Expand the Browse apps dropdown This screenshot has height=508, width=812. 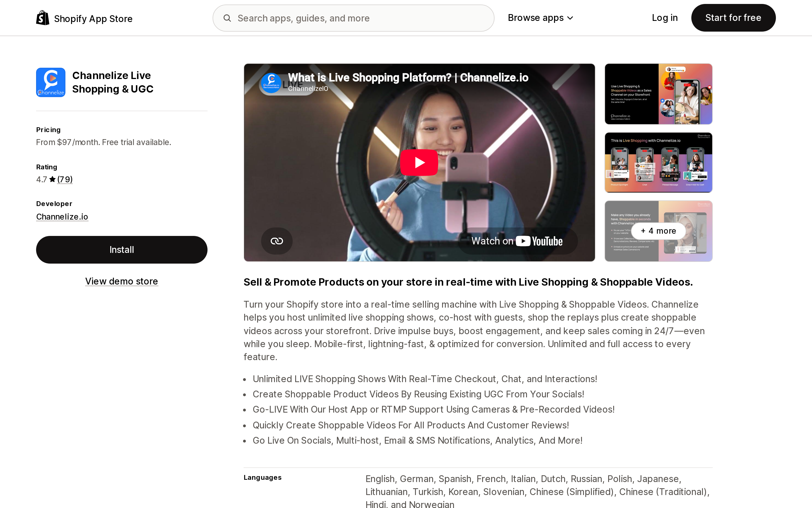(540, 18)
